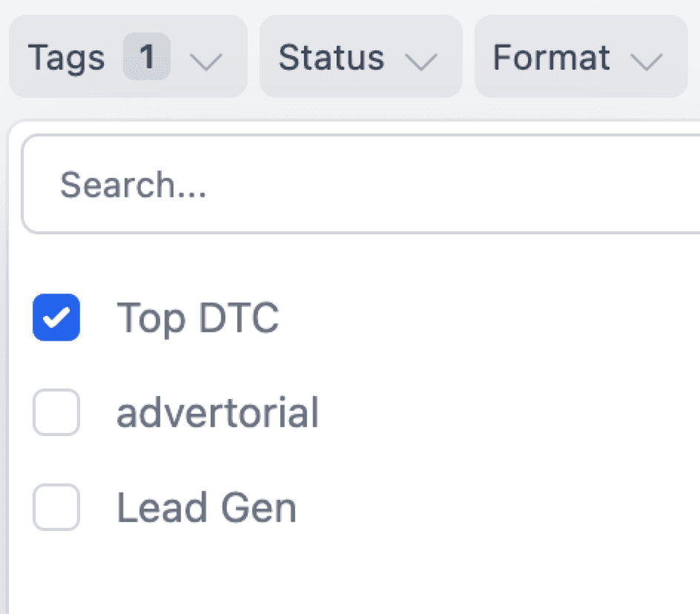Tick the Lead Gen checkbox
Screen dimensions: 700x614
[x=56, y=507]
